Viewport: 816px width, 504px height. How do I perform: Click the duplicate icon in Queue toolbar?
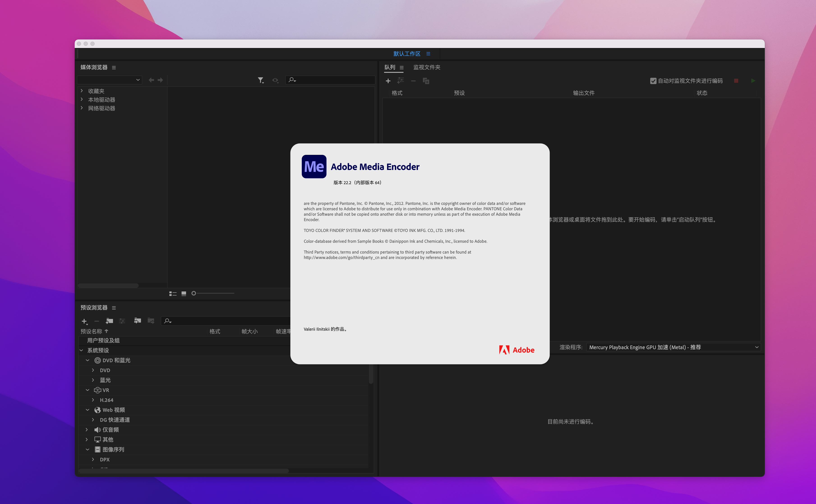[x=426, y=81]
